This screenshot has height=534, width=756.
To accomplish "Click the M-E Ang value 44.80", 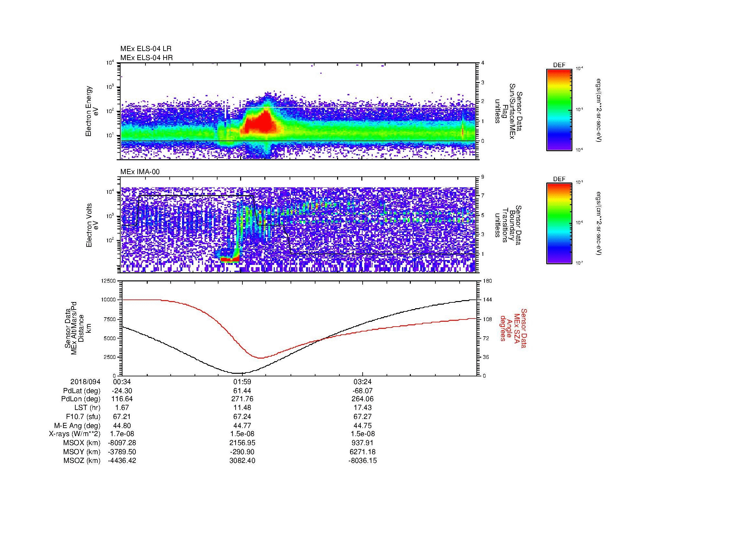I will [122, 425].
